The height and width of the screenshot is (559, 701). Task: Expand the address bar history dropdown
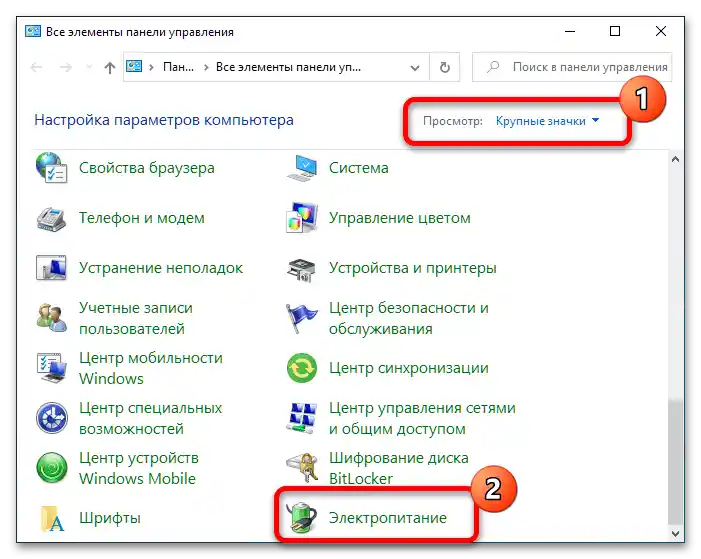click(x=415, y=68)
